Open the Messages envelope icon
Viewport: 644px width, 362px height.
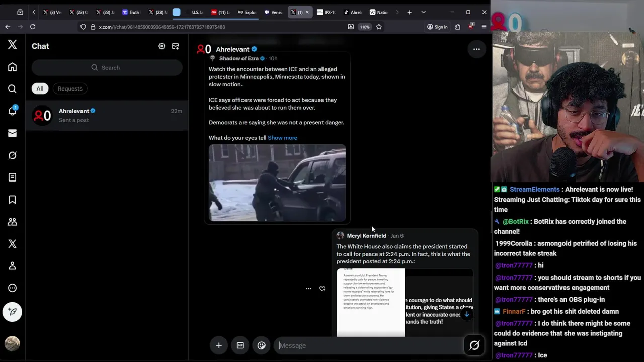[12, 133]
